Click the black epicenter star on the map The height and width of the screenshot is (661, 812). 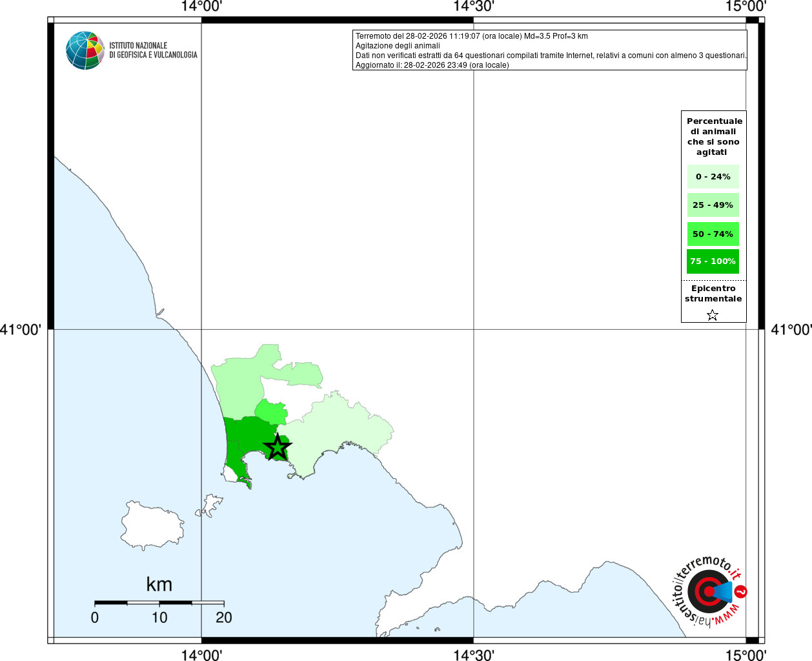click(x=278, y=447)
